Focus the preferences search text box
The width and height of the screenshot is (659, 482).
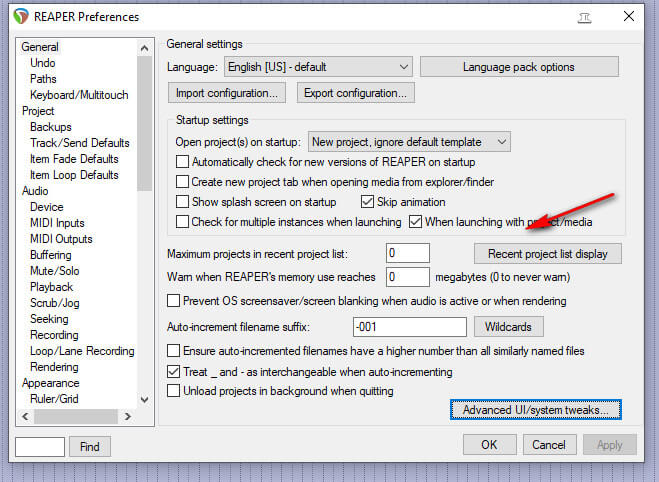tap(40, 446)
